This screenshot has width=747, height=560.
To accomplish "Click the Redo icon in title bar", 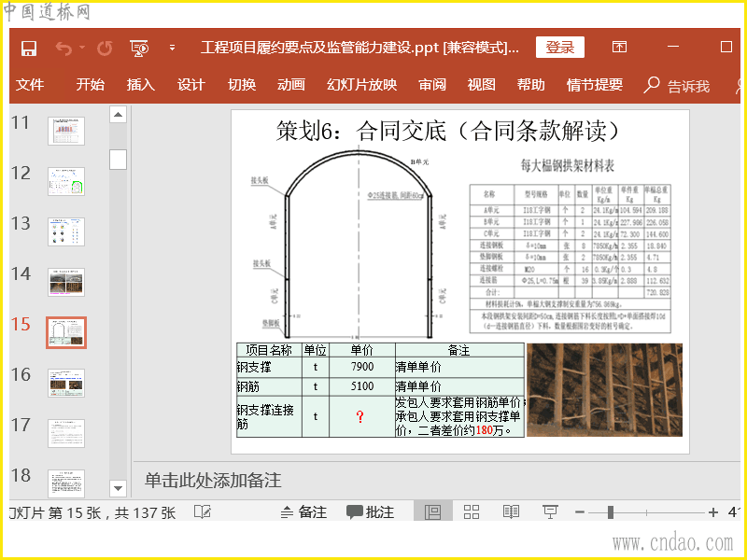I will [x=105, y=48].
